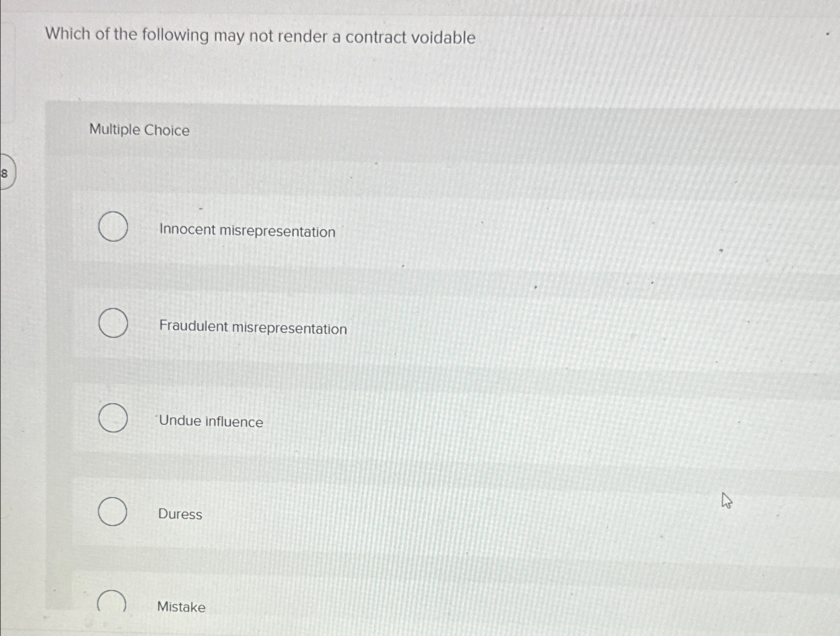This screenshot has height=636, width=840.
Task: Click the Undue influence label
Action: [211, 422]
